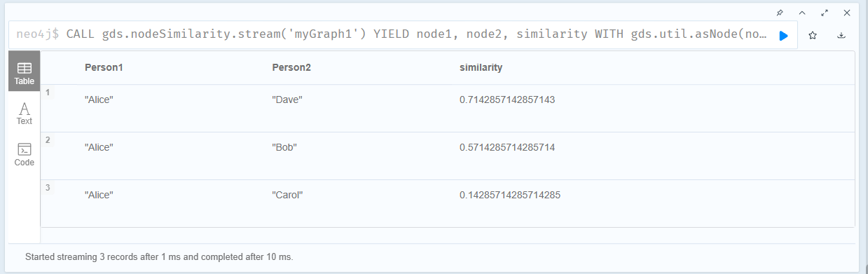
Task: Click the "Dave" cell in row 1
Action: click(x=287, y=100)
